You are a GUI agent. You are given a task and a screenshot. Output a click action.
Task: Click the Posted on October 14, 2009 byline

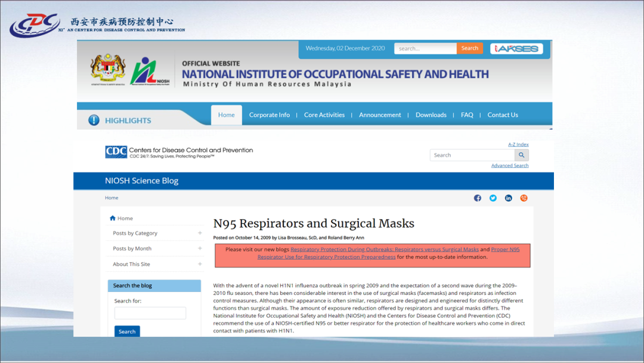click(289, 238)
